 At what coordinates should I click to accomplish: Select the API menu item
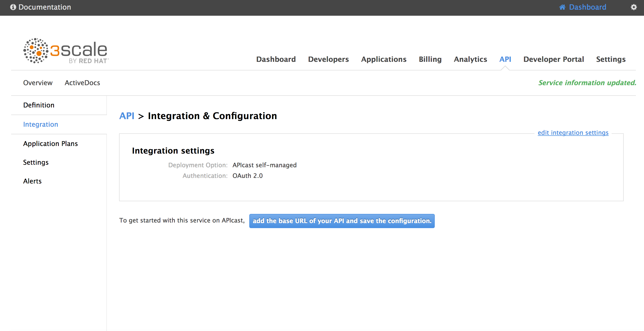[x=505, y=59]
